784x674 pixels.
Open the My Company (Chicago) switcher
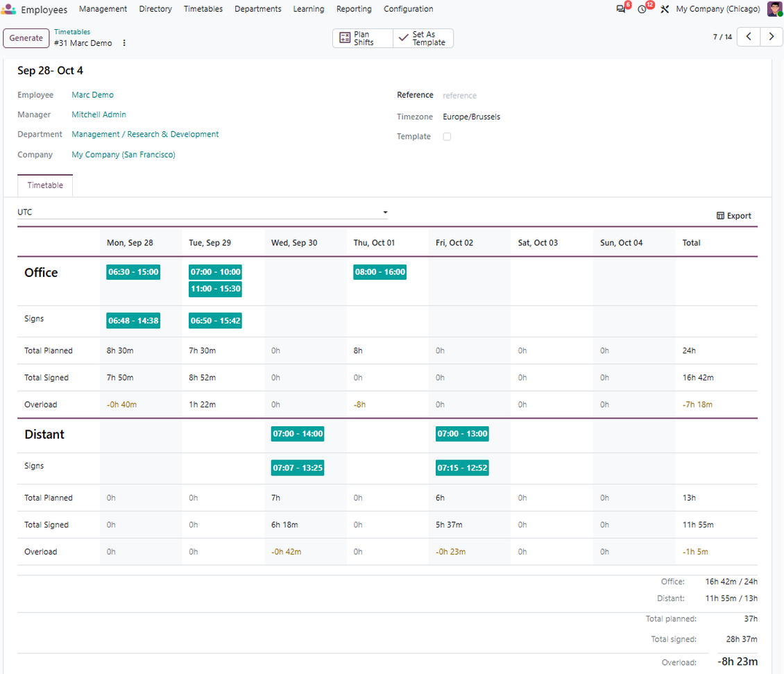pyautogui.click(x=718, y=9)
